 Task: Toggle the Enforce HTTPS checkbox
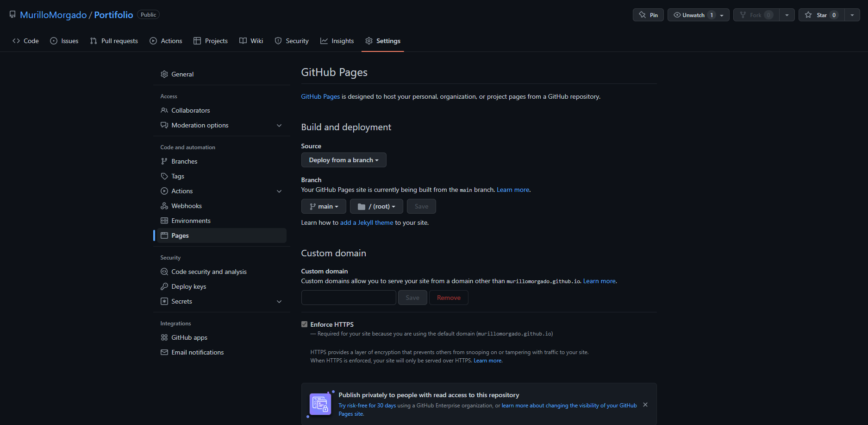(304, 324)
